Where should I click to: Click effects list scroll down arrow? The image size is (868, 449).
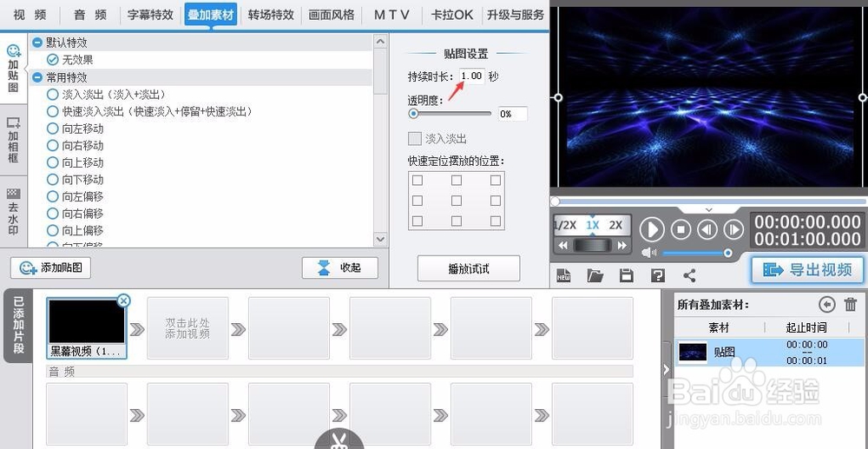pos(380,239)
